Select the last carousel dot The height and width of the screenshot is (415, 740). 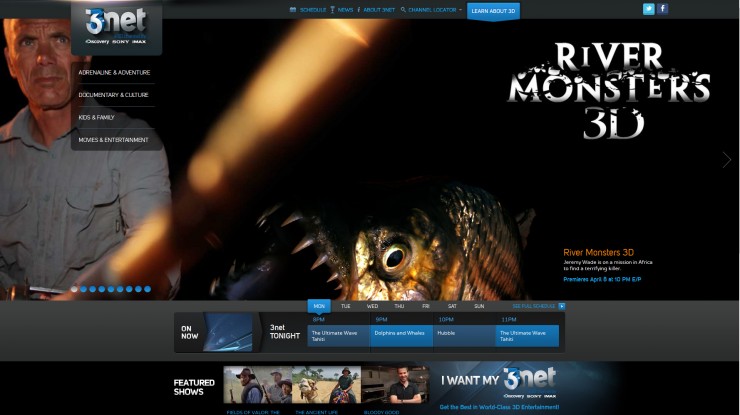coord(147,289)
